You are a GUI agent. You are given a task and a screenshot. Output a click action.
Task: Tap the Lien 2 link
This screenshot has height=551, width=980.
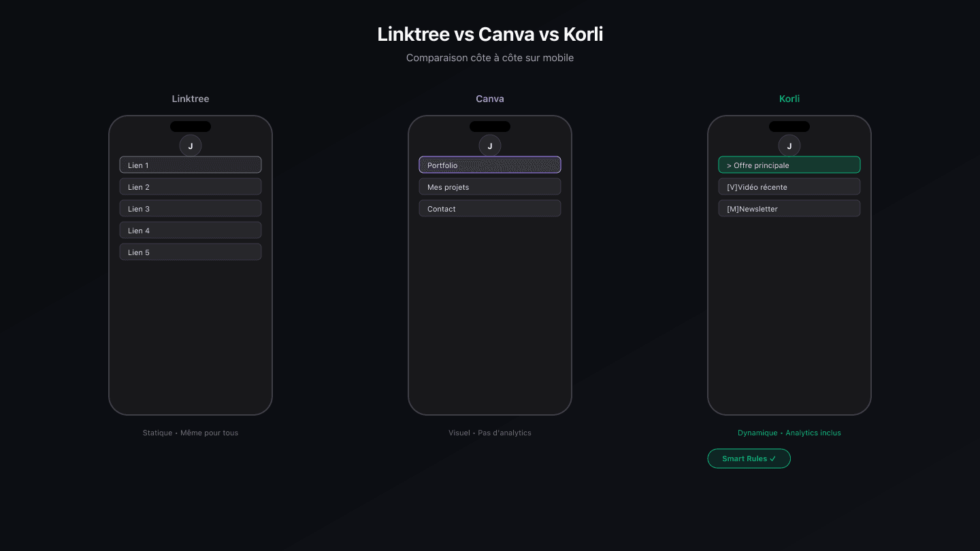[191, 186]
